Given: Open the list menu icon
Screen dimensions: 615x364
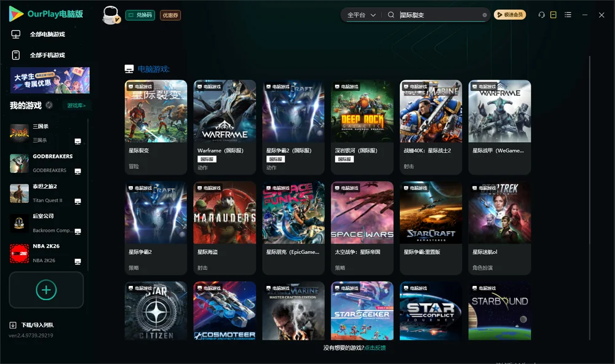Looking at the screenshot, I should 568,15.
